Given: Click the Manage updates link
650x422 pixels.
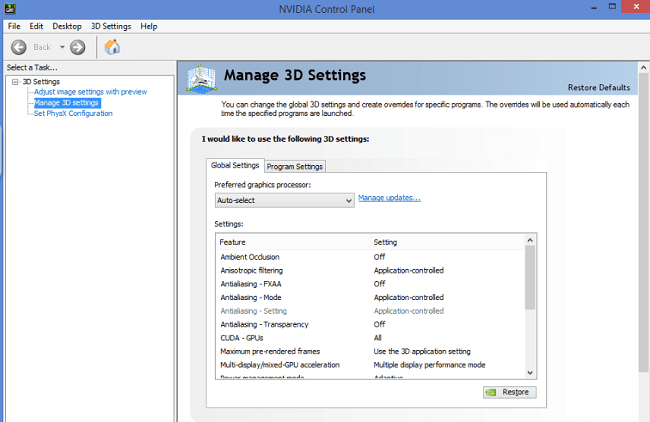Looking at the screenshot, I should click(x=389, y=198).
